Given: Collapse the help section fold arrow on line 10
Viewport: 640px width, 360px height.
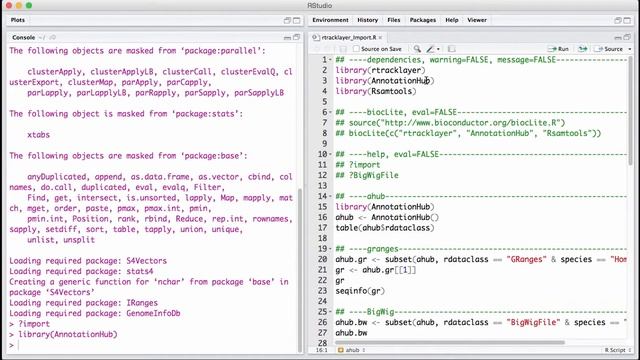Looking at the screenshot, I should (x=331, y=154).
